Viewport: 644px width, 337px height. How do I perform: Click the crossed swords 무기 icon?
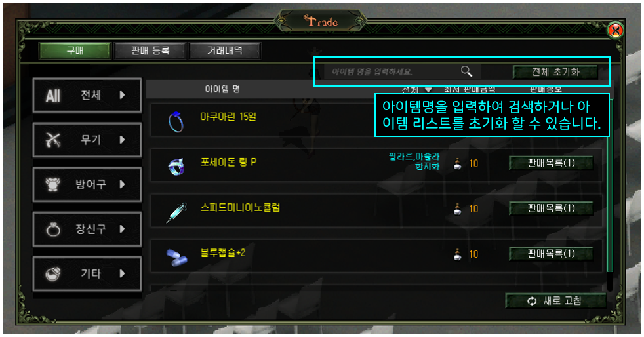tap(53, 140)
